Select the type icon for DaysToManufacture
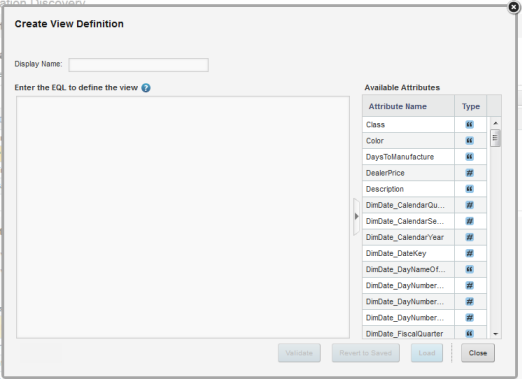522x379 pixels. pos(469,157)
